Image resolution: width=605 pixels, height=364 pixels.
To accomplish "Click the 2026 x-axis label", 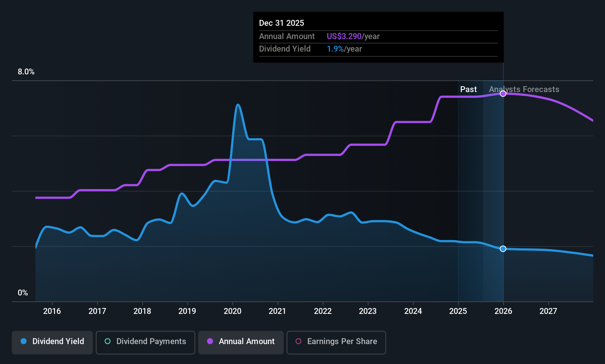I will [x=503, y=311].
